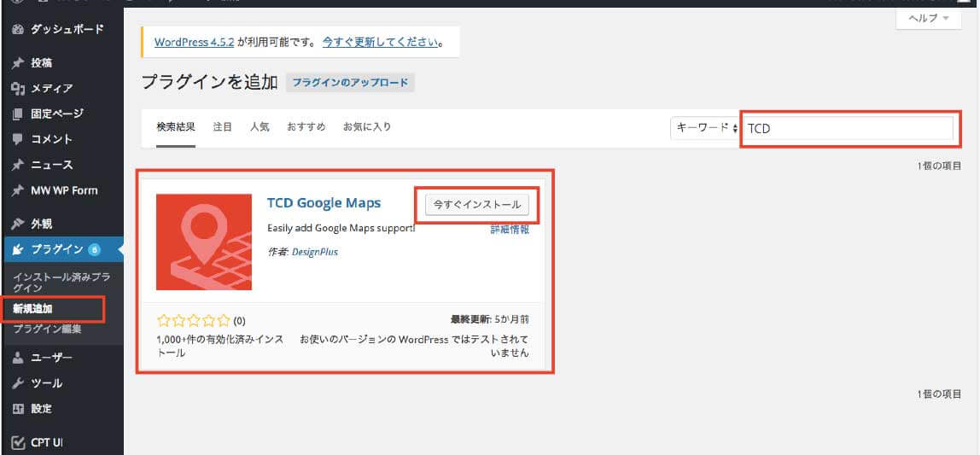Image resolution: width=980 pixels, height=455 pixels.
Task: Click the plugin search field containing TCD
Action: (849, 129)
